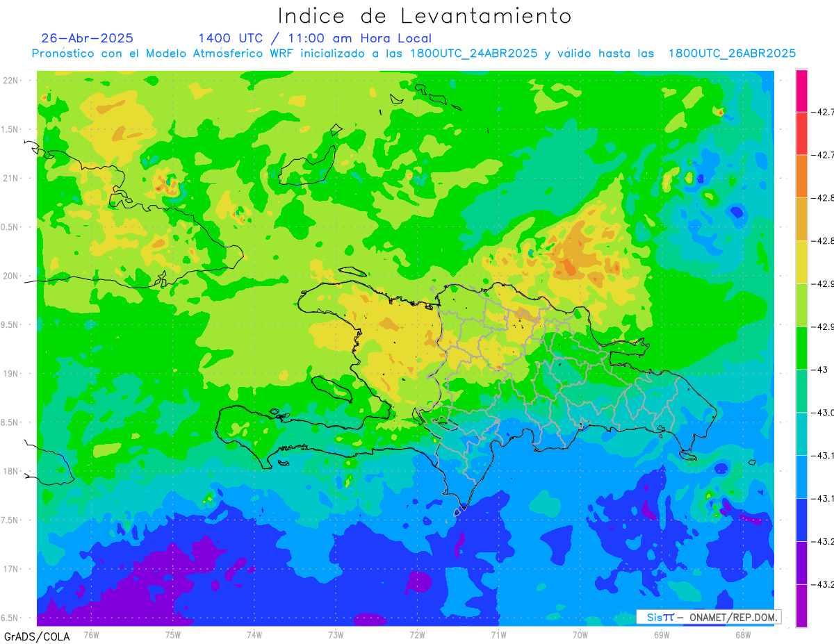Select the '1800UTC_24ABR2025' initialization timestamp
834x644 pixels.
(x=474, y=54)
